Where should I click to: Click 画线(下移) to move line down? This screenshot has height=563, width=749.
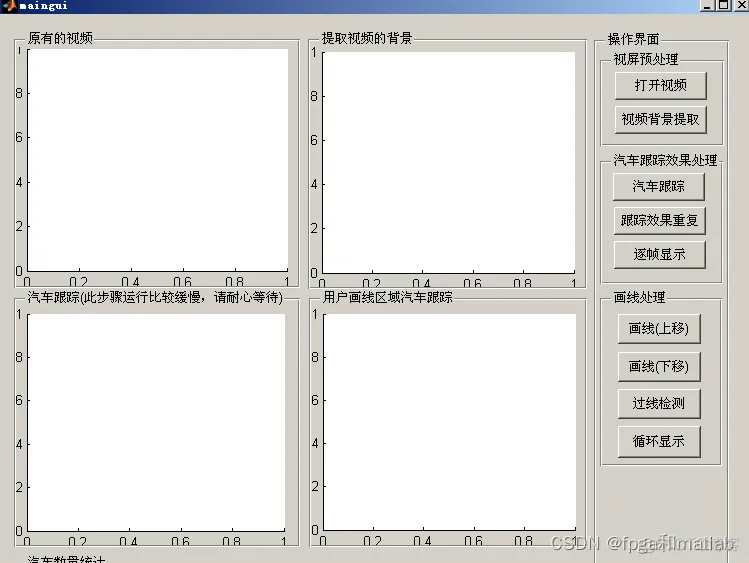(x=659, y=366)
